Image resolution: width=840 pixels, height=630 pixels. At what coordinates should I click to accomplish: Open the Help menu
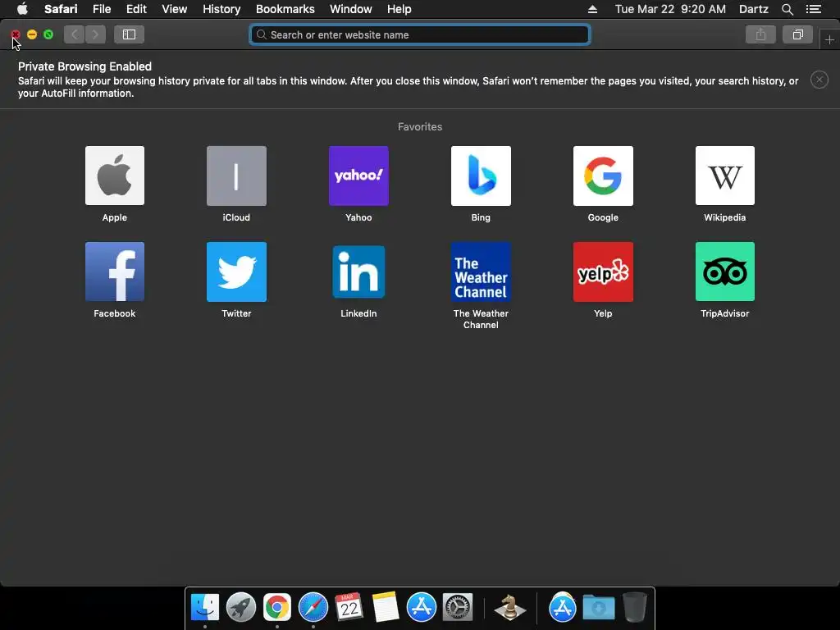coord(399,9)
